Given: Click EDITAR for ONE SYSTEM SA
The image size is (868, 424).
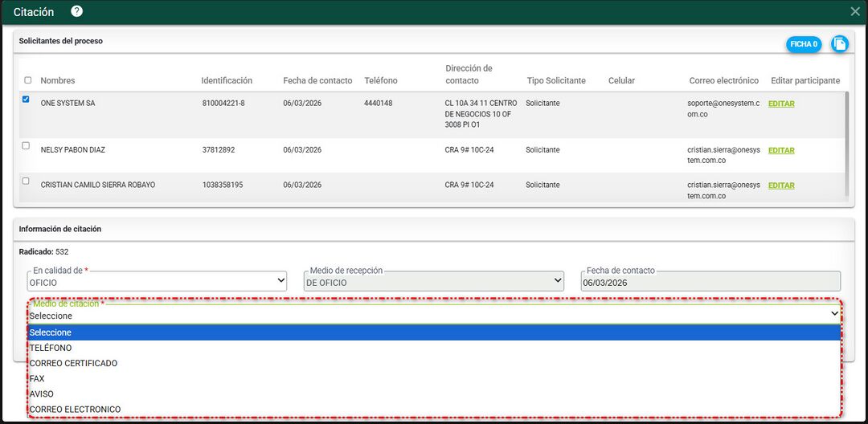Looking at the screenshot, I should point(780,104).
